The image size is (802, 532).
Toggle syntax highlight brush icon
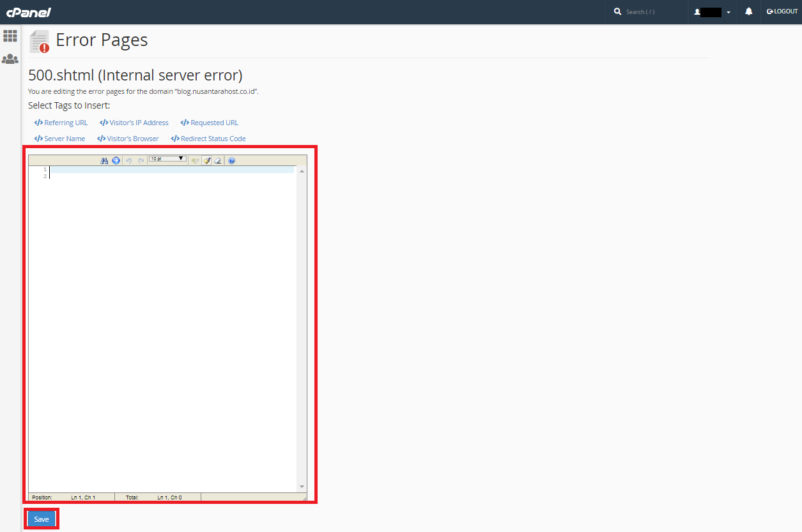pyautogui.click(x=207, y=161)
